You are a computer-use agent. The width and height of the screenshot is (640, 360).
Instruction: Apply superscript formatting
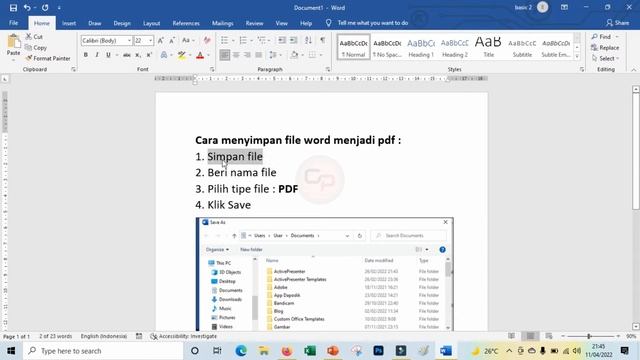pyautogui.click(x=149, y=55)
